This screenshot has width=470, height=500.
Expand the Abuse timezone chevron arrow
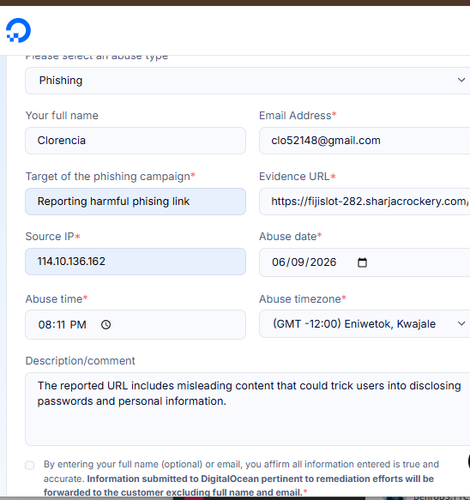coord(461,324)
